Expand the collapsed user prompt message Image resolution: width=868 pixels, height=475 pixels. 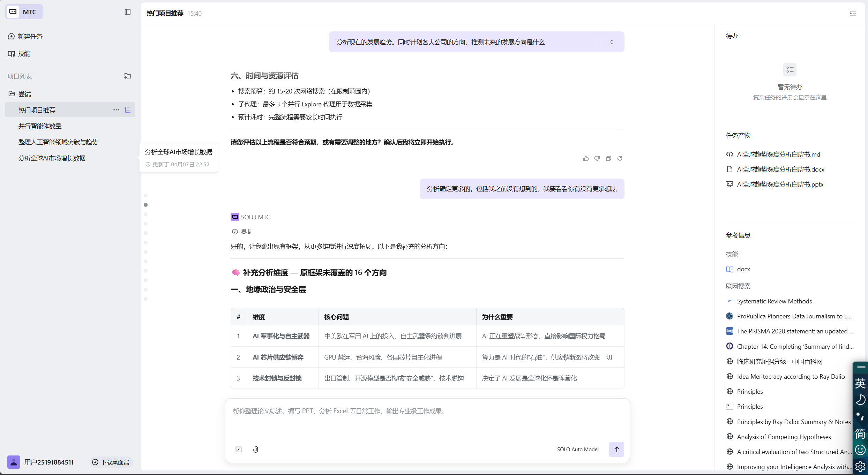tap(612, 42)
